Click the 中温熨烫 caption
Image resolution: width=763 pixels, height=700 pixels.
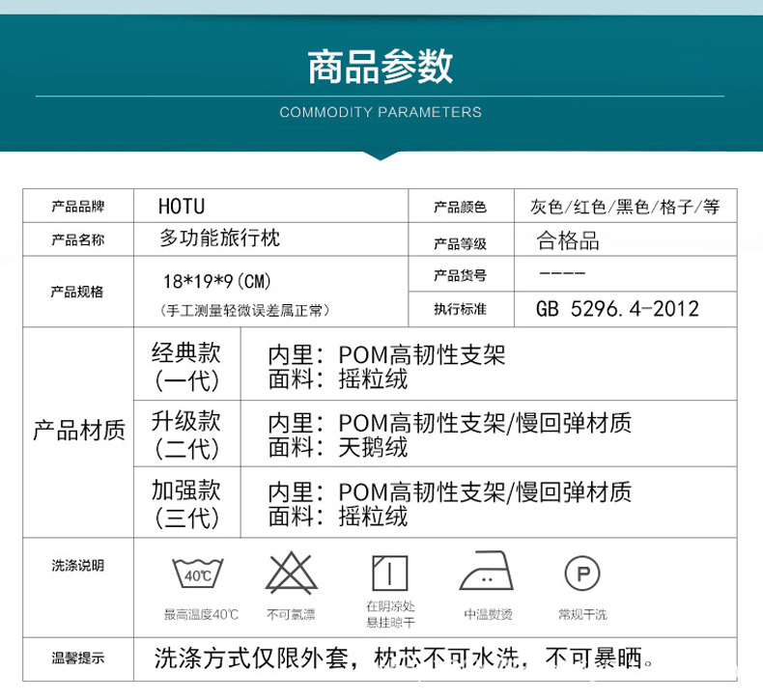(x=488, y=615)
